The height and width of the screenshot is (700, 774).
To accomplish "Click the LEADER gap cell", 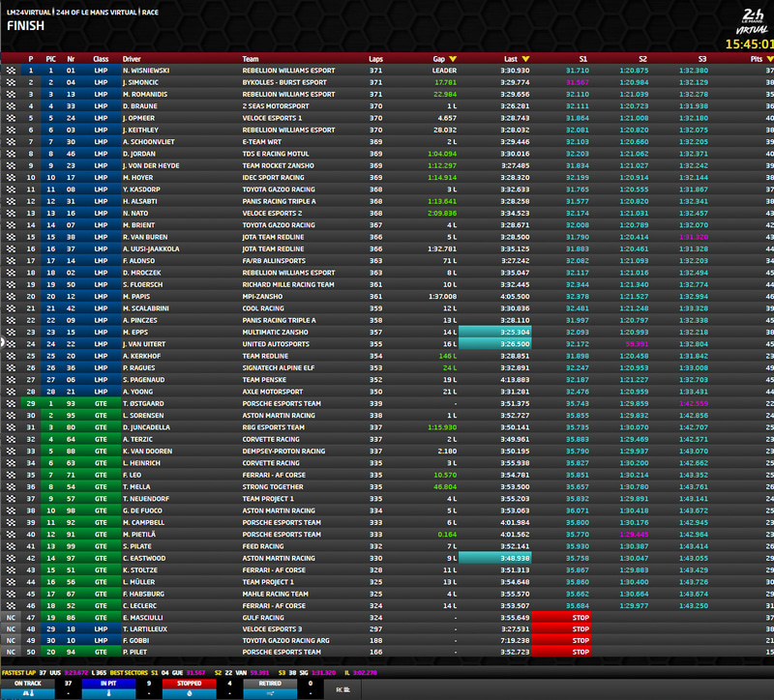I will point(444,71).
